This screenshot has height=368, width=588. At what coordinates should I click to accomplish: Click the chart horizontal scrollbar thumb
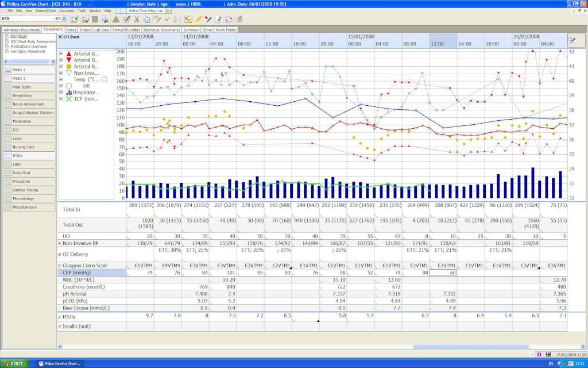[x=471, y=347]
